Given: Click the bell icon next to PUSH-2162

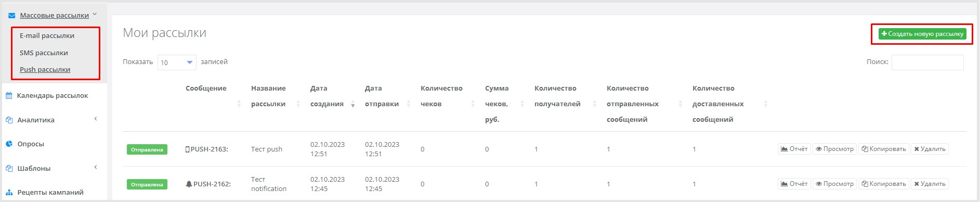Looking at the screenshot, I should 189,184.
